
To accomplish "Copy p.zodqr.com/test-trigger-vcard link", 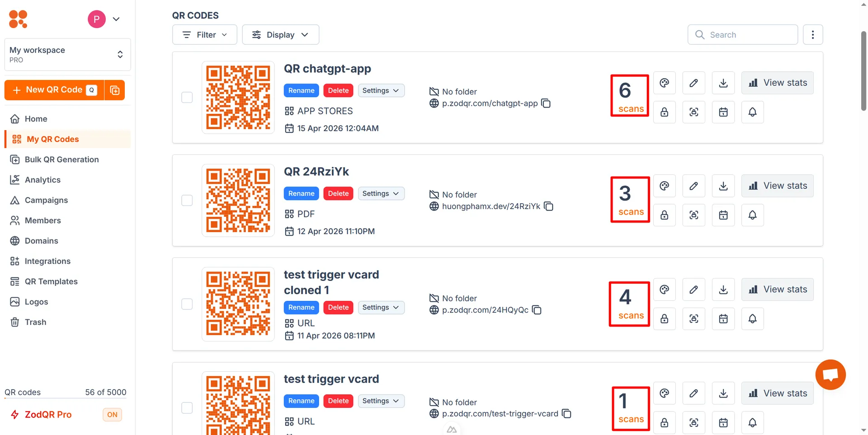I will tap(566, 414).
